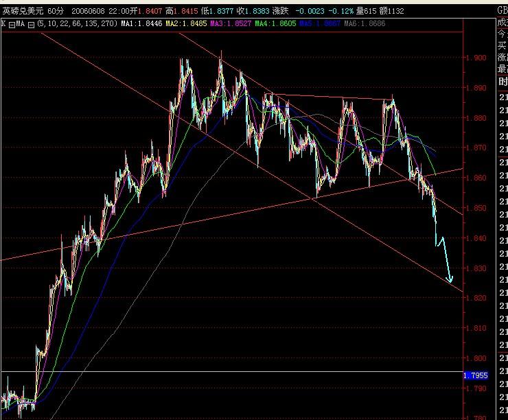The image size is (508, 420).
Task: Select the blue MA5 legend value
Action: (x=320, y=23)
